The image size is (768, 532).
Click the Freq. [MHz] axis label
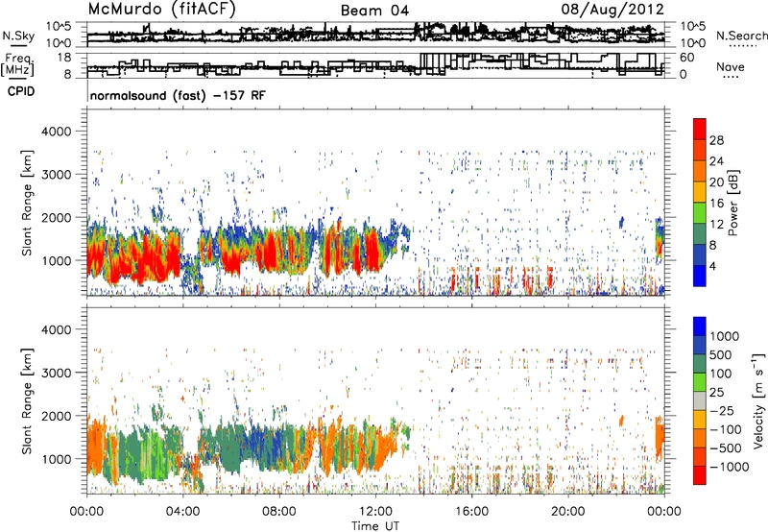coord(17,65)
